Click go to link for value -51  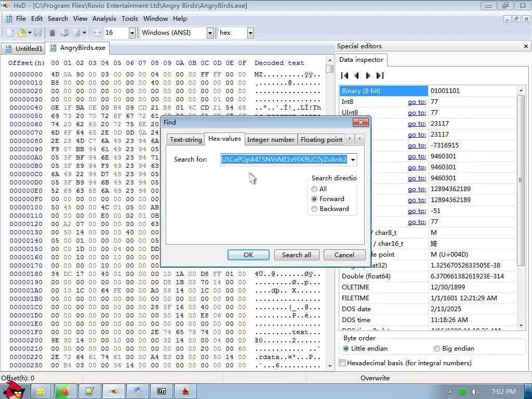coord(417,211)
